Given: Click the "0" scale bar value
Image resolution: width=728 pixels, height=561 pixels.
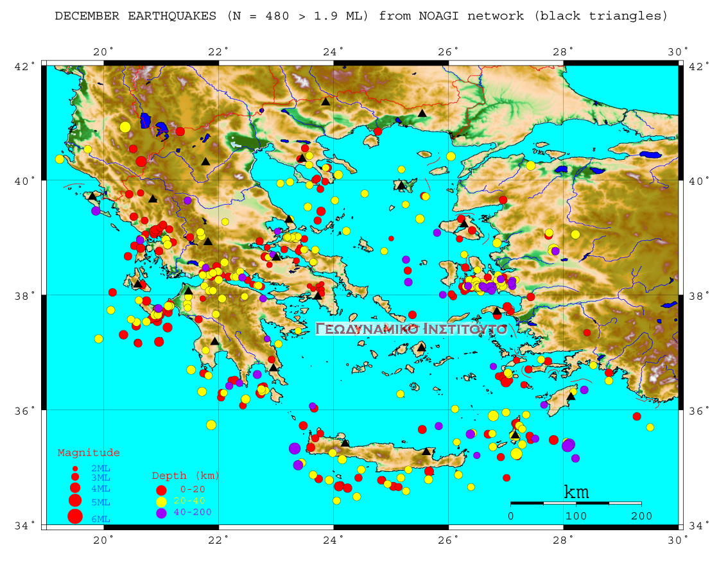Looking at the screenshot, I should pos(511,516).
